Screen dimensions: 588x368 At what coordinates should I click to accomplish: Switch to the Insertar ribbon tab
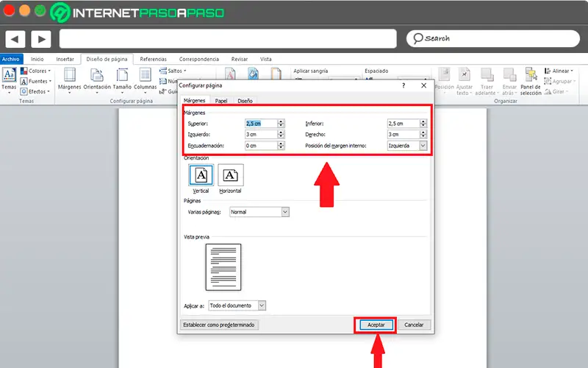[x=65, y=59]
